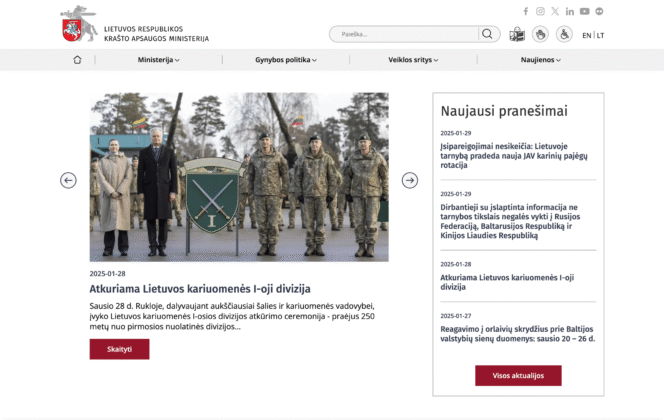
Task: Open the Instagram profile icon
Action: point(540,11)
